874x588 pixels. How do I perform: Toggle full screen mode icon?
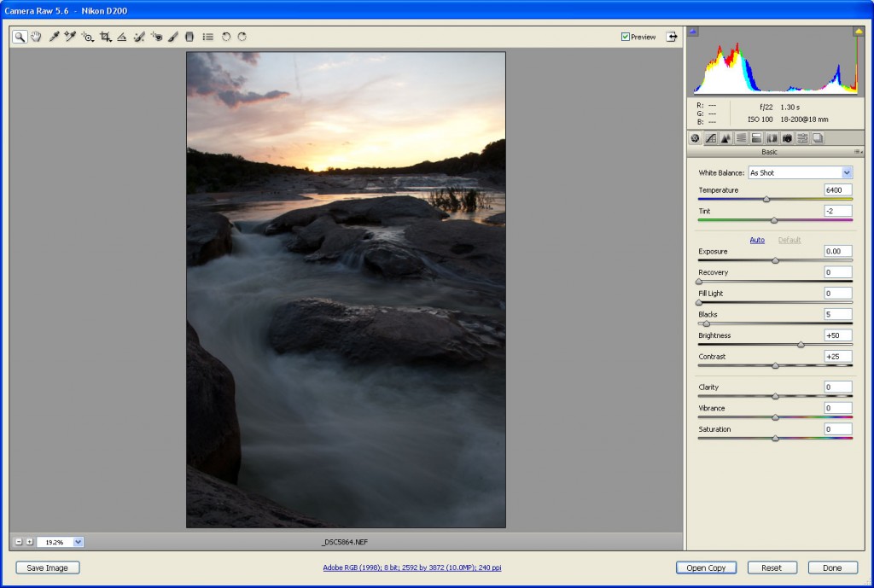coord(672,37)
